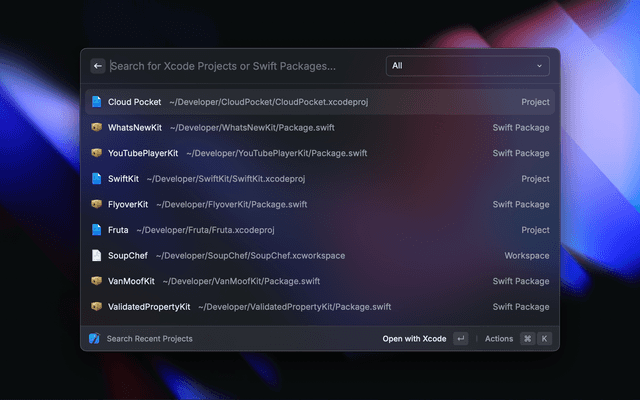Click the SwiftKit project file icon
The image size is (640, 400).
pos(96,179)
